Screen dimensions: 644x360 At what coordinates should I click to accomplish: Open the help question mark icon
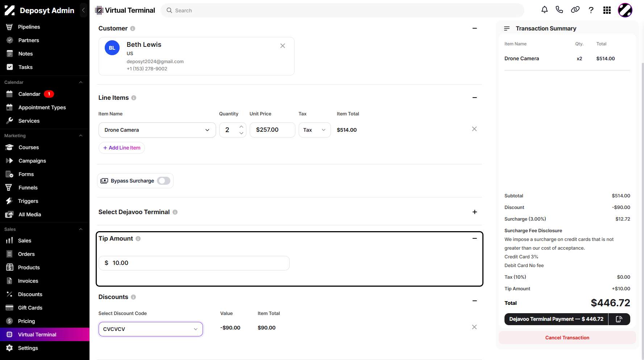pos(591,10)
